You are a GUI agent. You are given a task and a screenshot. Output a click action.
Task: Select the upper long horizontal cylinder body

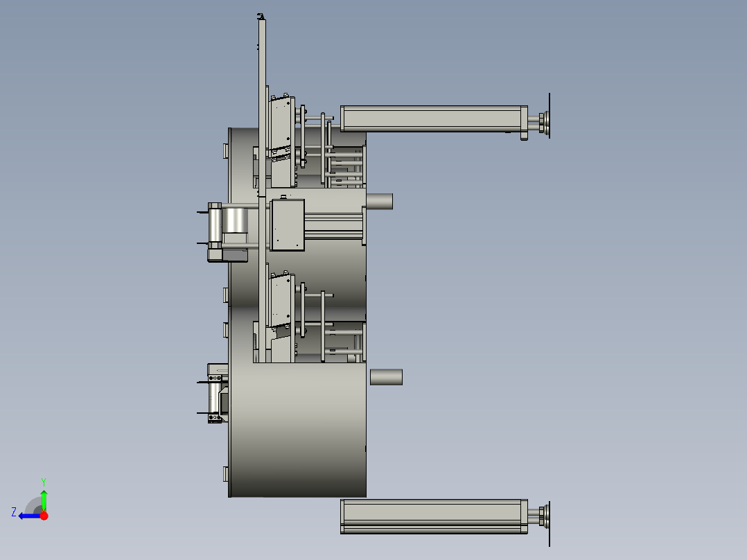tap(434, 119)
